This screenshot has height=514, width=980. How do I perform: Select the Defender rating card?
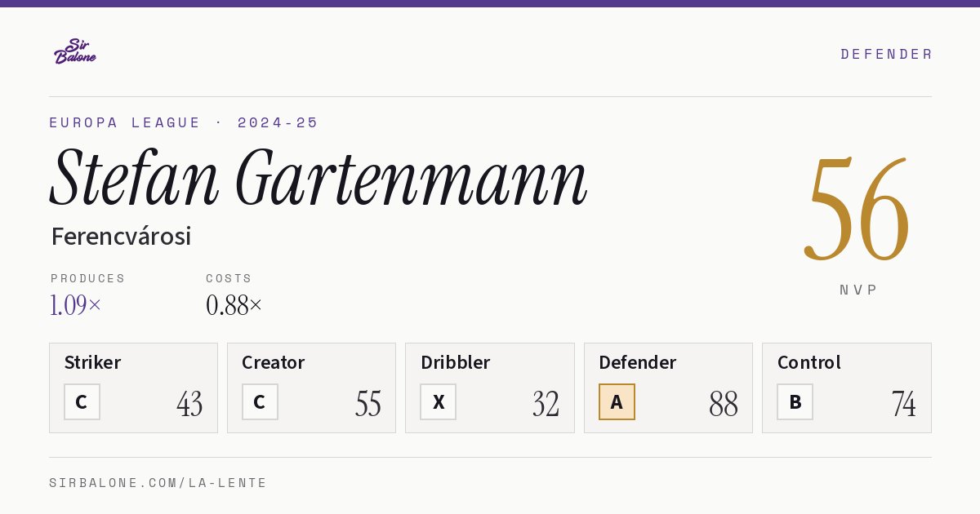click(x=668, y=388)
